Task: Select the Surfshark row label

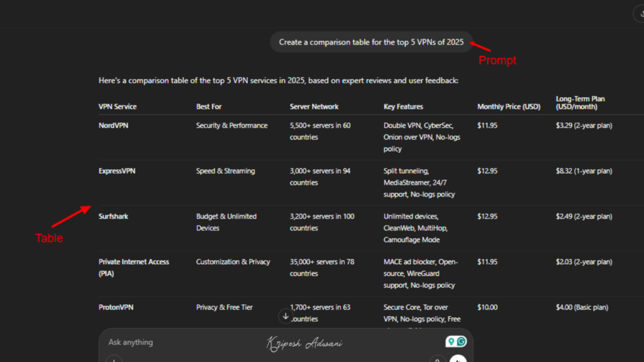Action: pyautogui.click(x=114, y=216)
